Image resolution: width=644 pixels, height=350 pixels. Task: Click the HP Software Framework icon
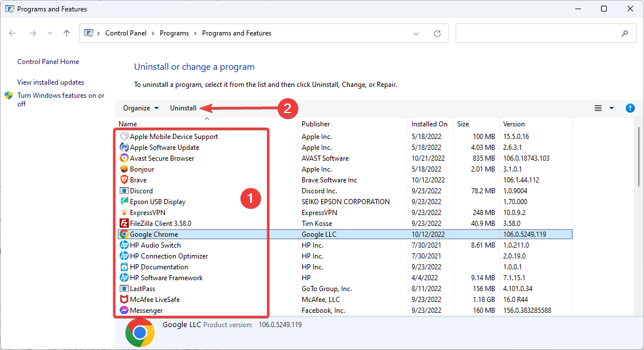click(x=124, y=278)
